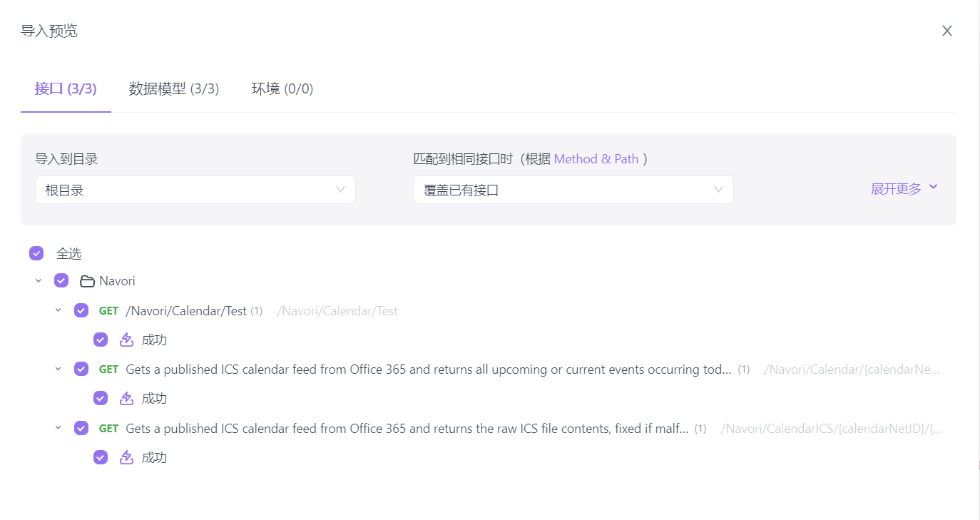Select 'returns all upcoming or current events' endpoint
980x520 pixels.
[429, 369]
